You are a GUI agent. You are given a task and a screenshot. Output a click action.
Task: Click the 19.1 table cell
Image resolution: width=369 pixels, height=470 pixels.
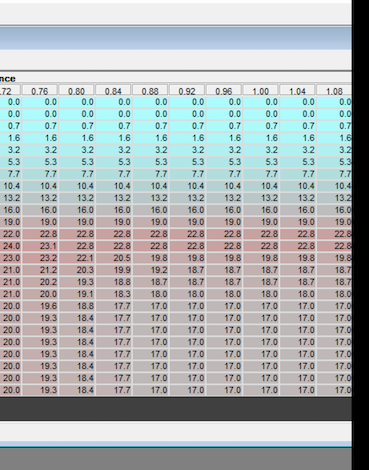click(x=77, y=294)
